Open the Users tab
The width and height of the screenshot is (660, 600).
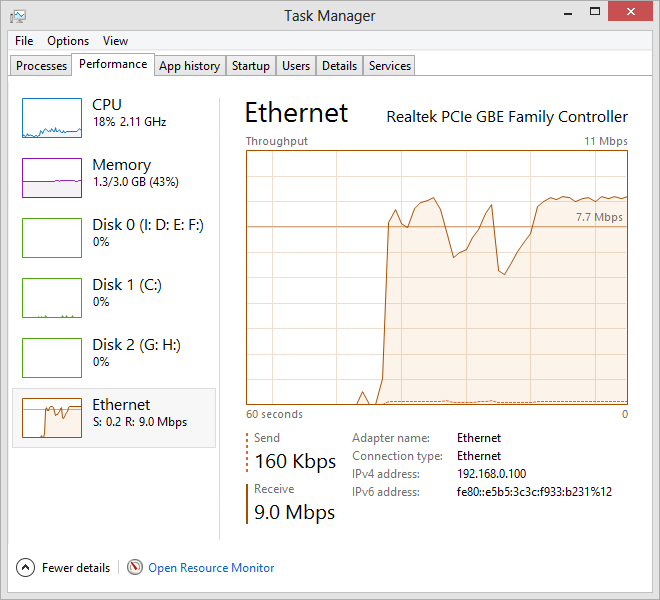click(x=296, y=66)
